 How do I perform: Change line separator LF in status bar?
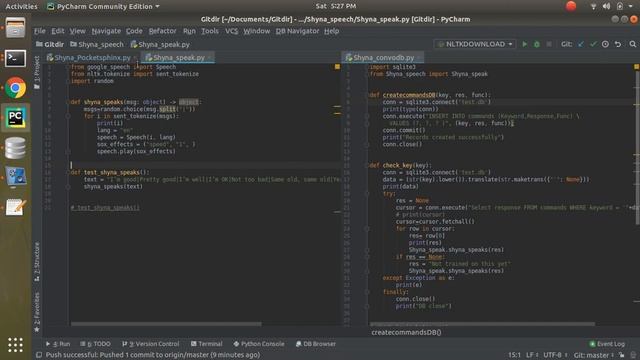tap(531, 355)
